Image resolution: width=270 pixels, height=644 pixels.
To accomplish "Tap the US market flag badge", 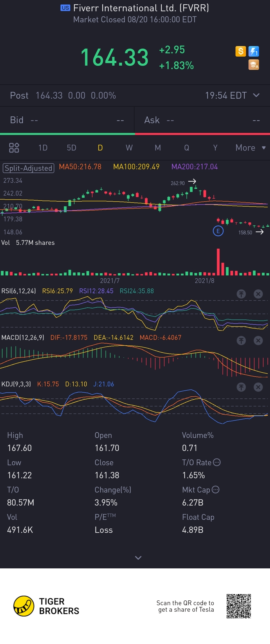I will [65, 8].
